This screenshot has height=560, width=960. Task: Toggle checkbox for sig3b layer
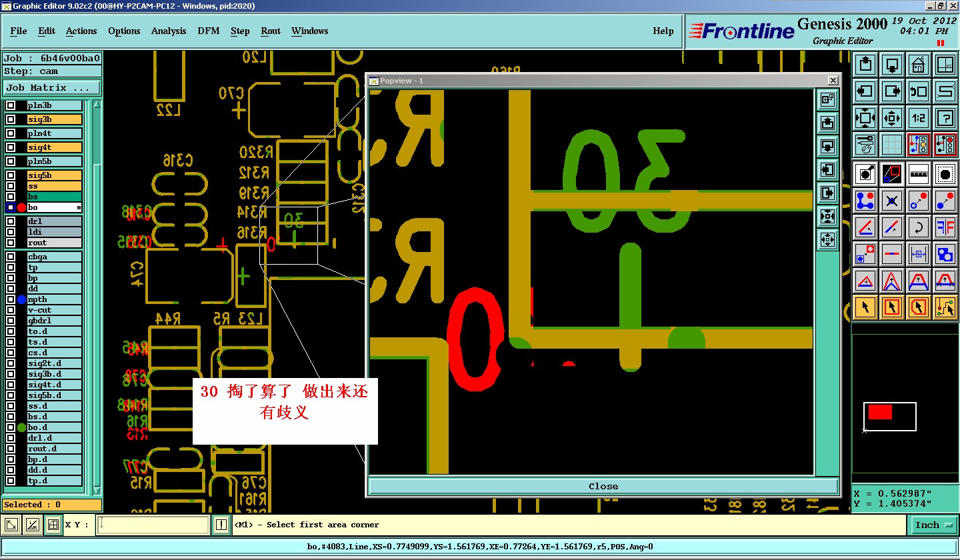point(11,119)
